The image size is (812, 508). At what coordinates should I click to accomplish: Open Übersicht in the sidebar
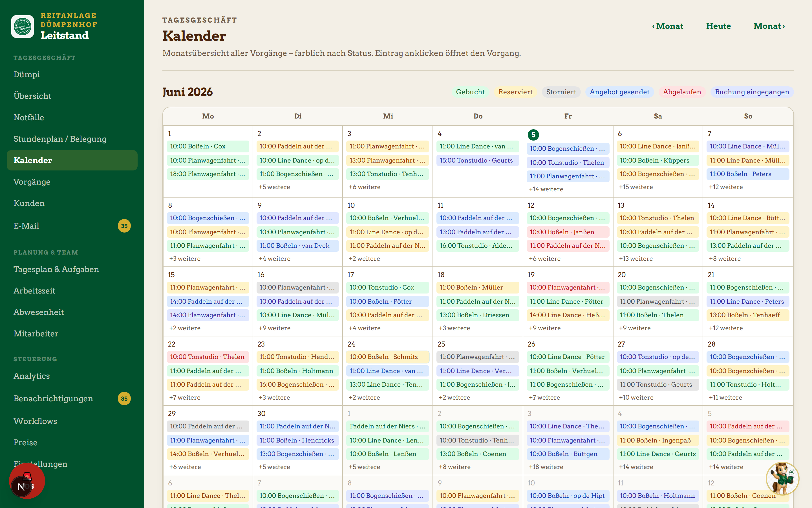72,96
